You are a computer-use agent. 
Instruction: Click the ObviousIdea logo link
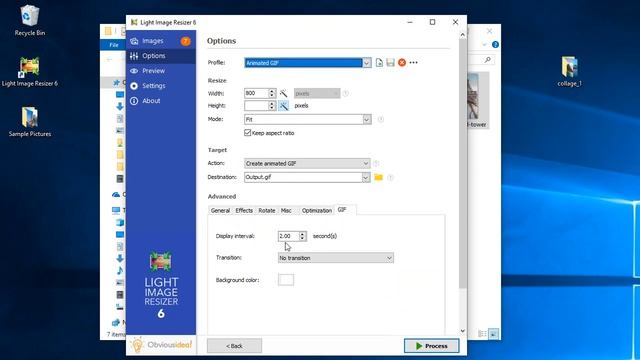161,345
